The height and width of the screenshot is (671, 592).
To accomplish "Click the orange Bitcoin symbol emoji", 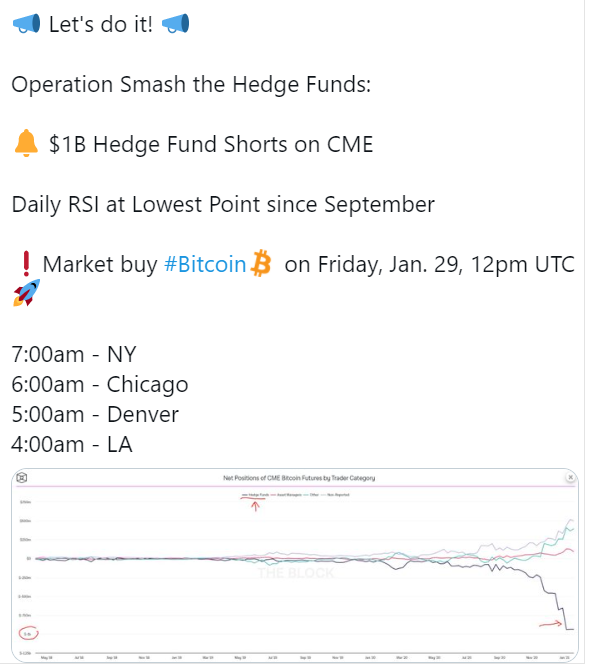I will [261, 263].
